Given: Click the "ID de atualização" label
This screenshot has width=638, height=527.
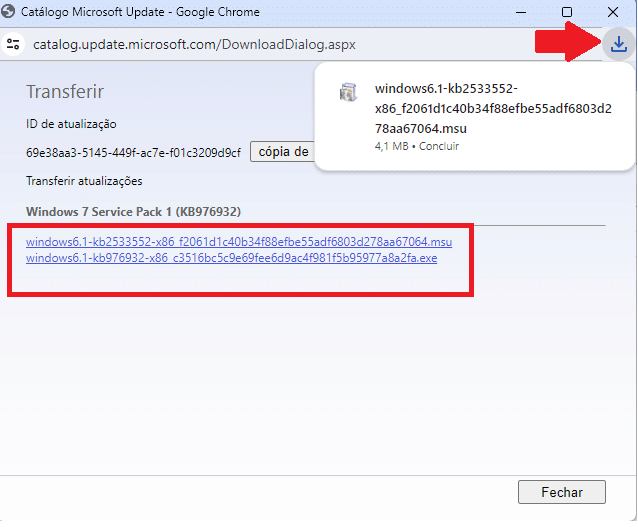Looking at the screenshot, I should [x=71, y=124].
